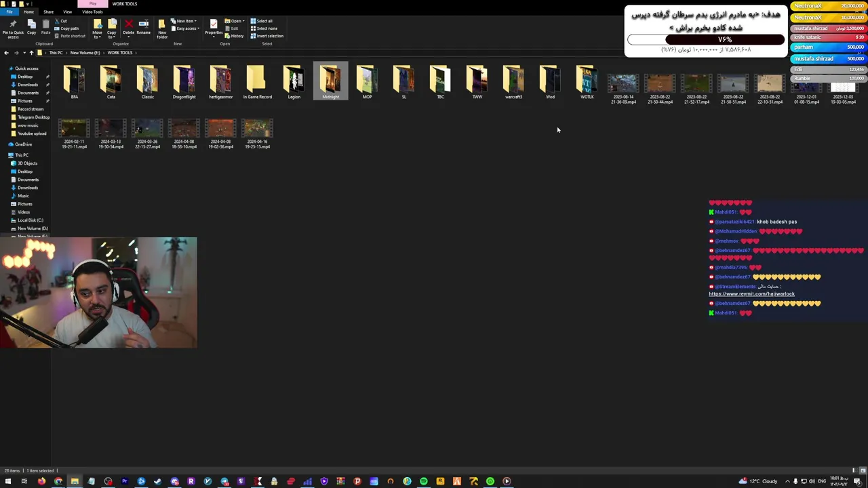Click History in Open group
Image resolution: width=868 pixels, height=488 pixels.
click(x=235, y=36)
